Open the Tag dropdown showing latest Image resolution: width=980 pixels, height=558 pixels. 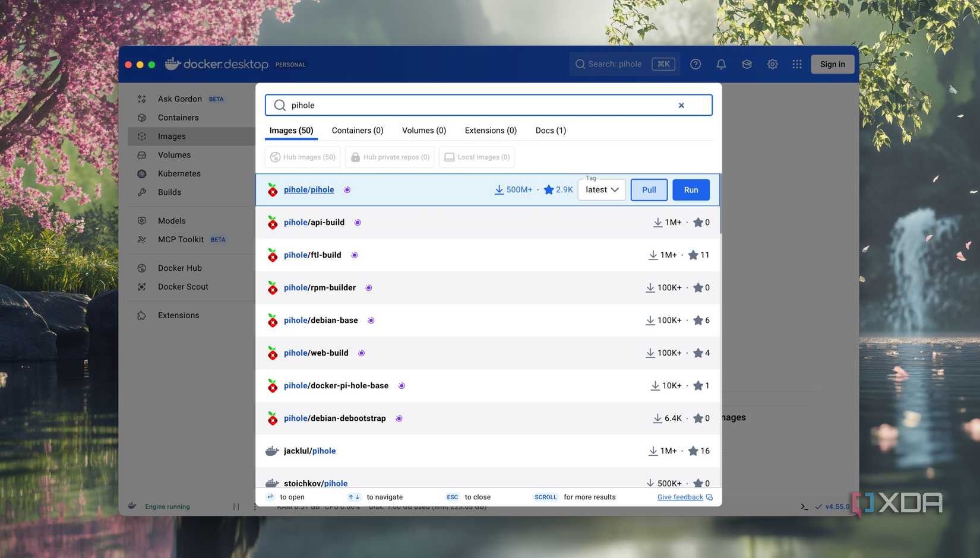point(602,190)
